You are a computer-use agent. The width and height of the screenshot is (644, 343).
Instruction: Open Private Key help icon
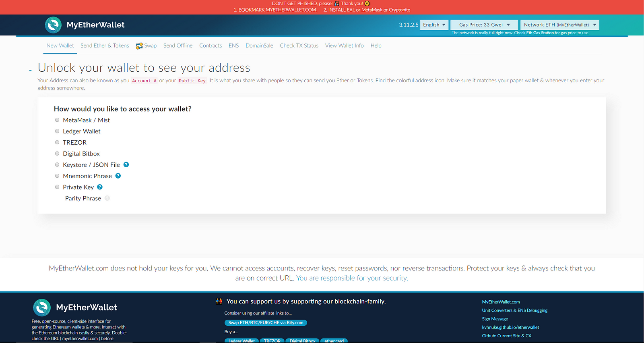[x=100, y=187]
